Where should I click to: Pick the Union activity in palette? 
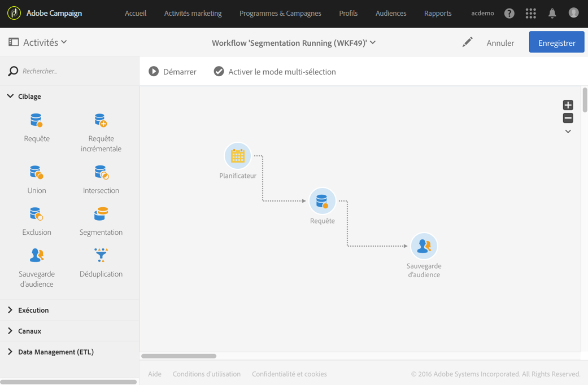pyautogui.click(x=37, y=173)
